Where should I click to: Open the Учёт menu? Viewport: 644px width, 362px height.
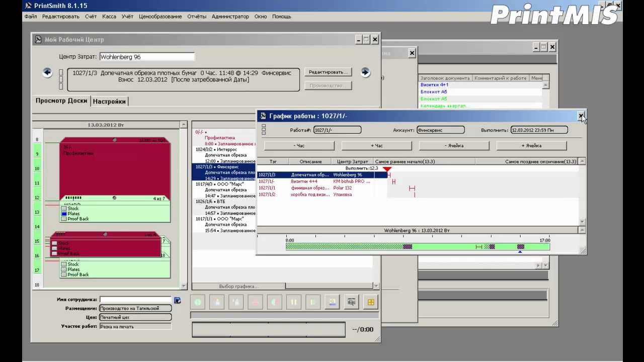click(127, 17)
